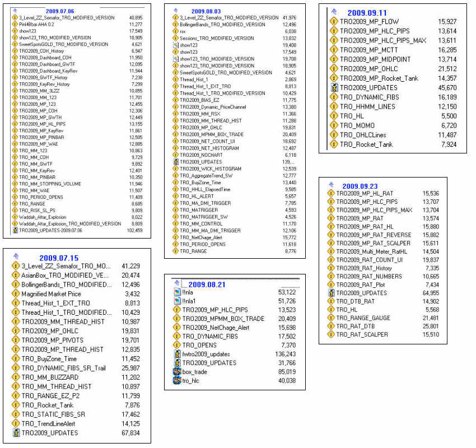
Task: Click the archive icon beside tro_hlc
Action: [x=177, y=380]
